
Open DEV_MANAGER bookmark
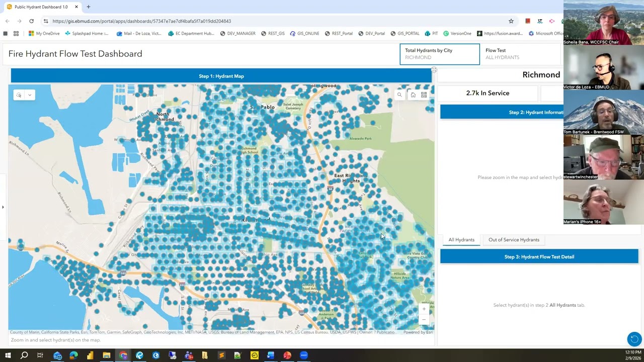238,34
